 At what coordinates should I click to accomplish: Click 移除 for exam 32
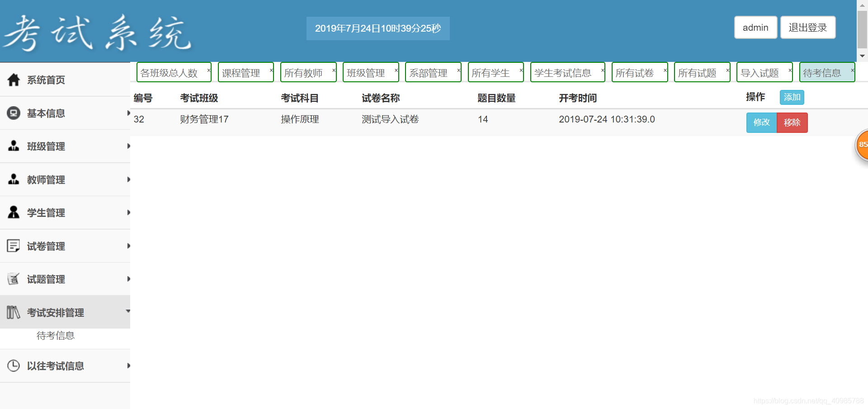pyautogui.click(x=792, y=122)
